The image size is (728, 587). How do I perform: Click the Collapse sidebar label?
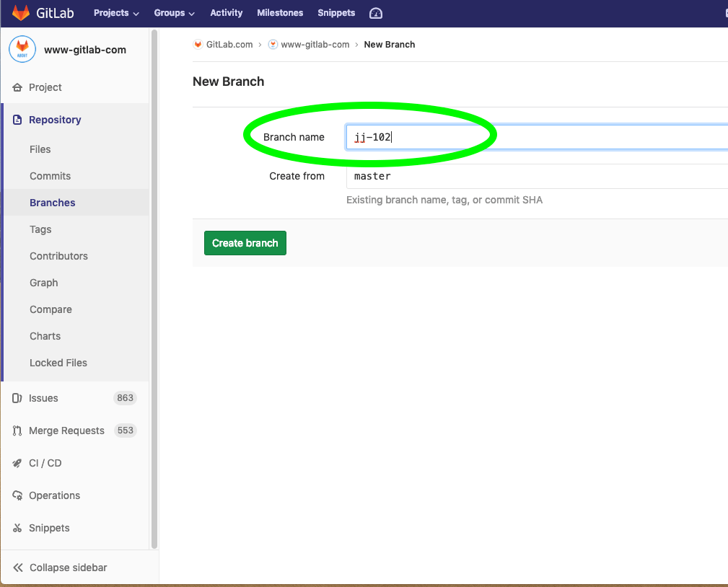[69, 568]
